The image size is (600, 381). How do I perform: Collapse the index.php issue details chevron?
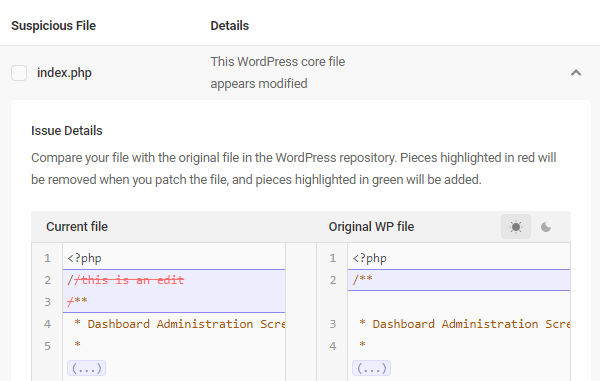pyautogui.click(x=576, y=73)
